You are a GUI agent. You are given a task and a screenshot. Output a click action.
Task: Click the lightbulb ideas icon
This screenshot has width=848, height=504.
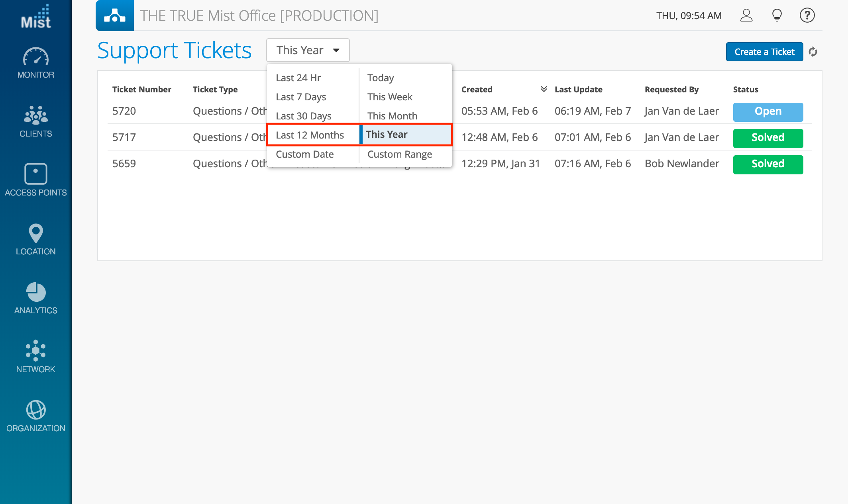777,16
